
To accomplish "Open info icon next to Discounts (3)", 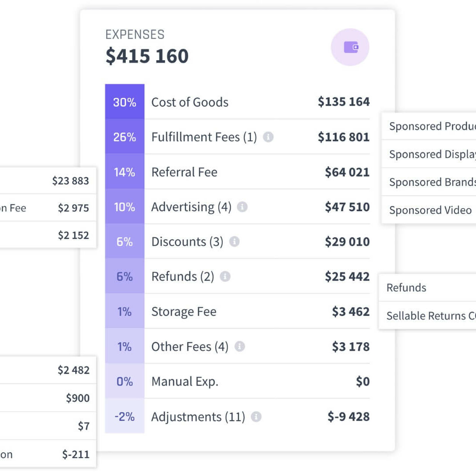I will click(x=234, y=242).
